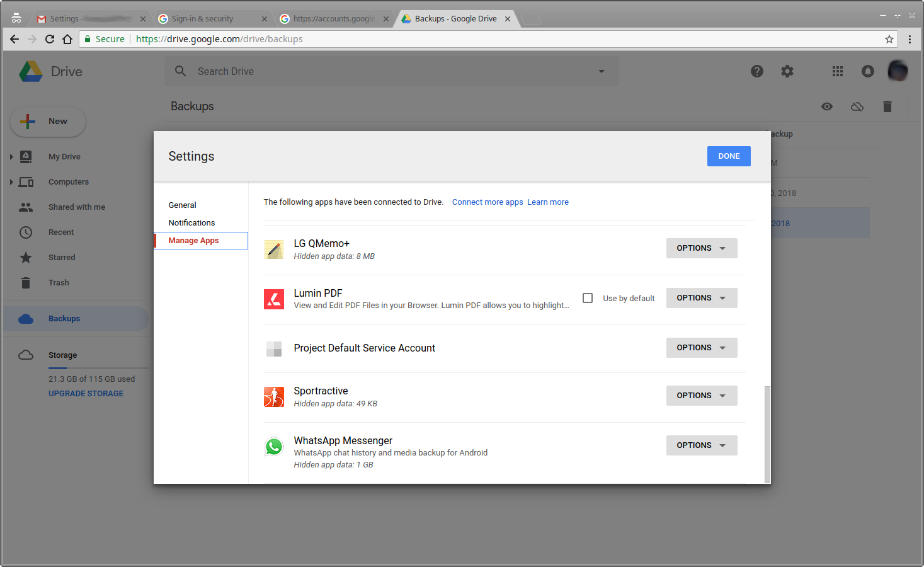Image resolution: width=924 pixels, height=567 pixels.
Task: Click the Learn more link
Action: [548, 202]
